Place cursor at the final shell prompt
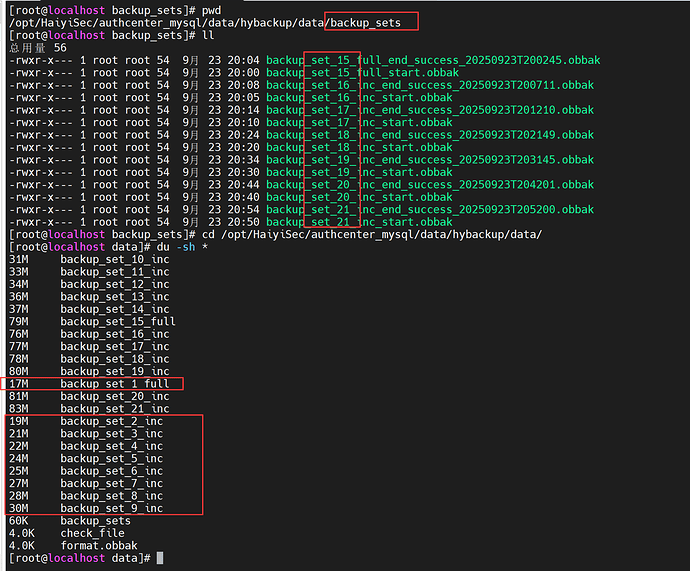Image resolution: width=690 pixels, height=571 pixels. point(160,558)
